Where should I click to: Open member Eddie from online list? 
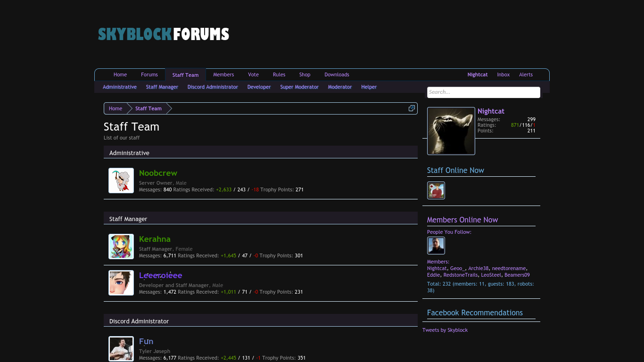(434, 275)
